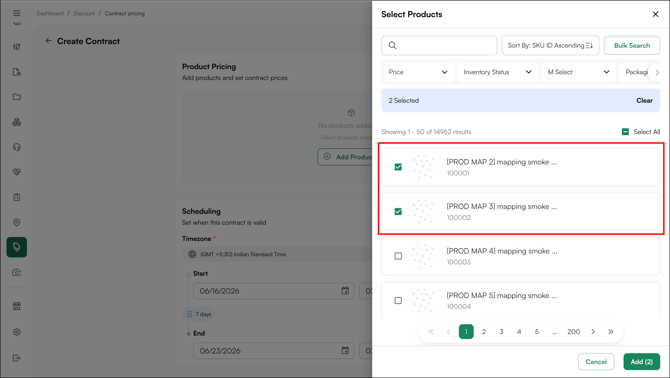The image size is (670, 378).
Task: Open the Discount breadcrumb link
Action: 84,13
